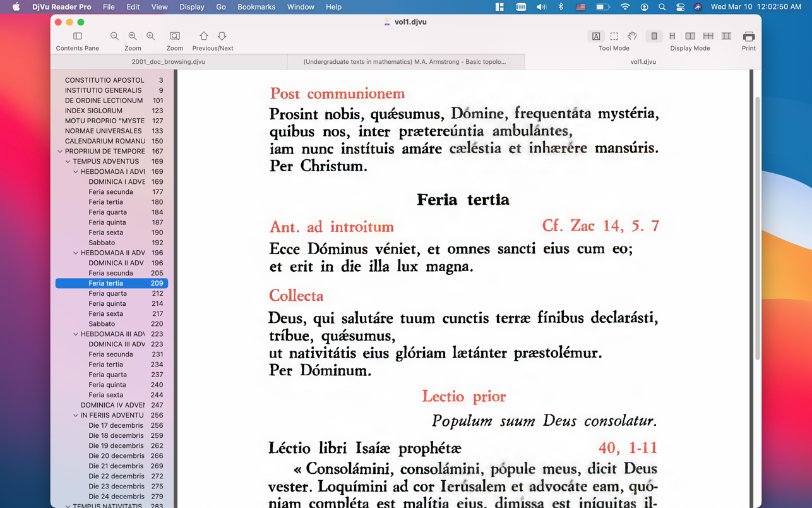Switch to the 2001_doc_browsing.djvu tab

coord(169,62)
